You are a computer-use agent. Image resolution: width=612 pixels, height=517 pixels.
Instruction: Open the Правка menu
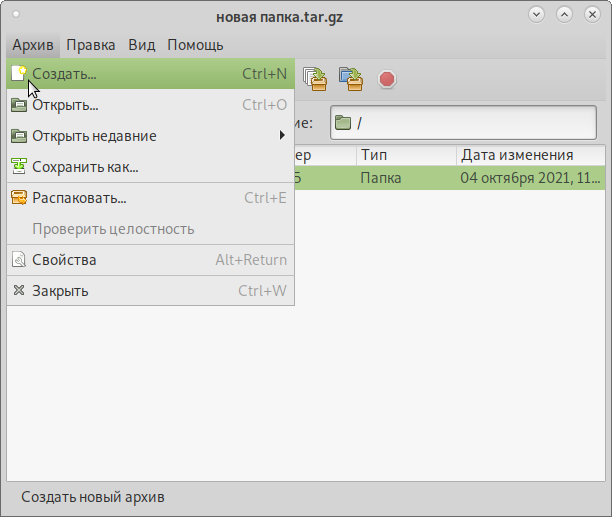coord(91,45)
